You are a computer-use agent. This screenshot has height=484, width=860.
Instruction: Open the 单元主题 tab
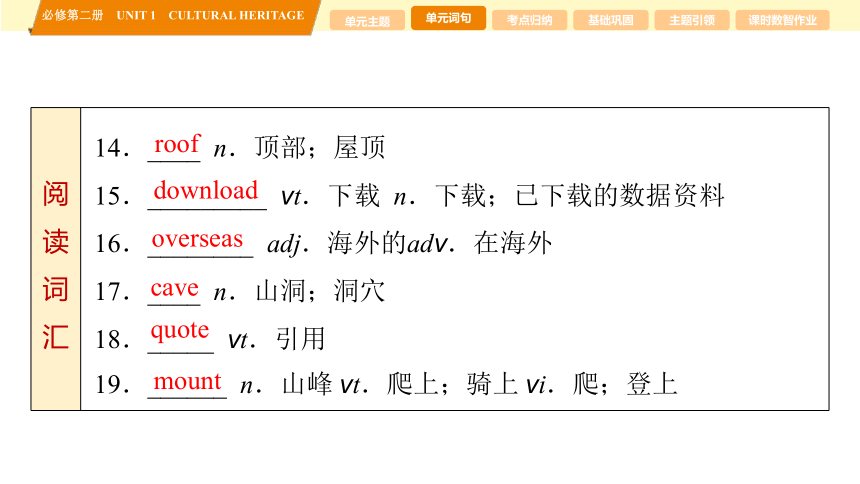tap(367, 21)
